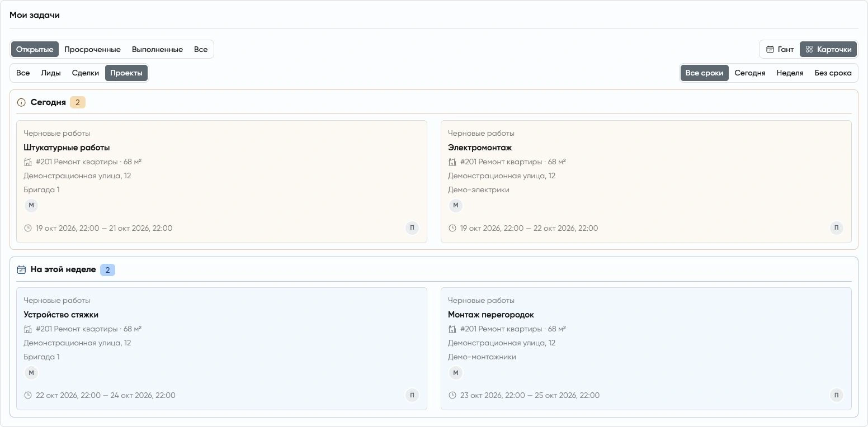Click the project icon in Устройство стяжки card
Screen dimensions: 868x427
[28, 329]
